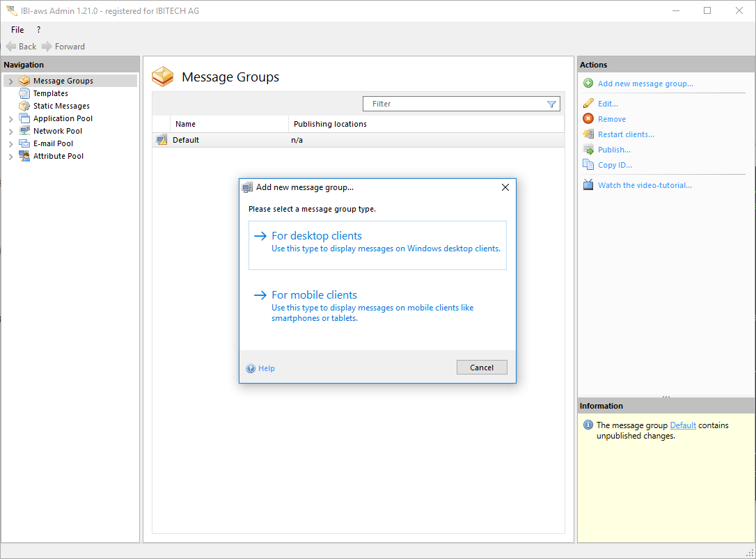
Task: Click the Templates icon in navigation
Action: (24, 93)
